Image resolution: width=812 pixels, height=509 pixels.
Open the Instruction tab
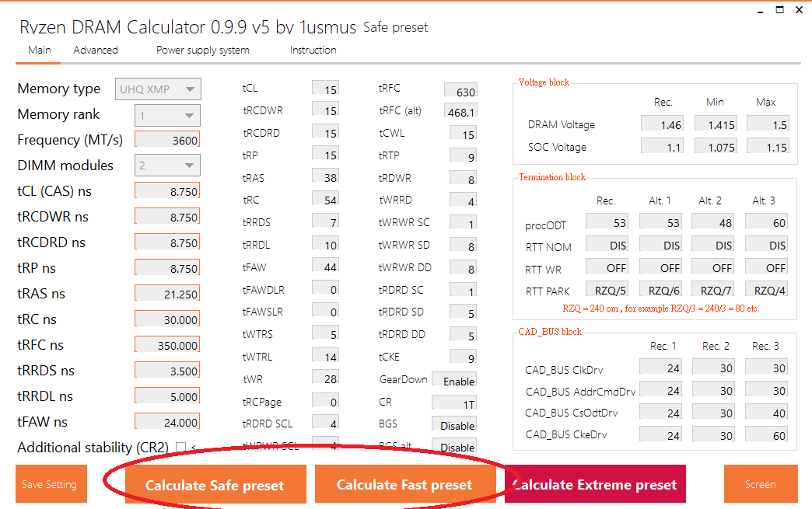click(313, 51)
